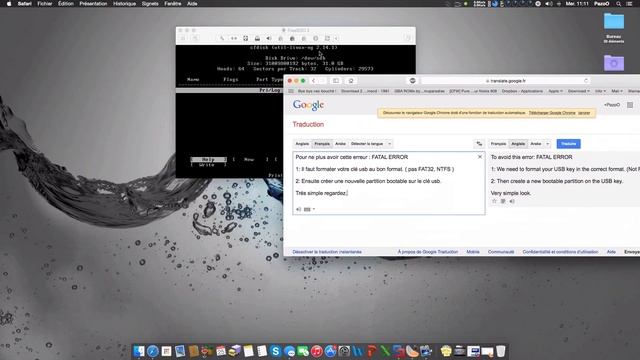Open the Communauté footer link
Viewport: 640px width, 360px height.
click(x=501, y=252)
